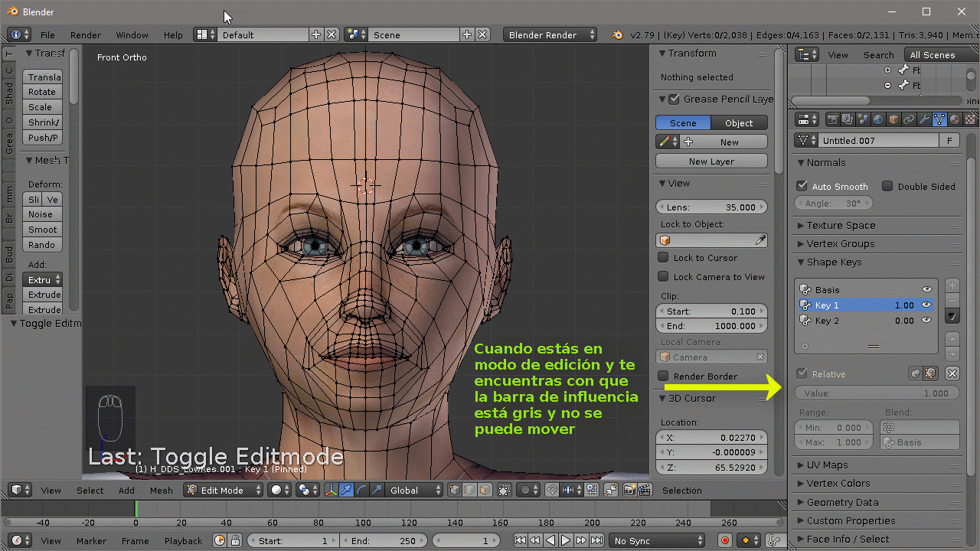Viewport: 980px width, 551px height.
Task: Open the Edit Mode dropdown
Action: [x=224, y=491]
